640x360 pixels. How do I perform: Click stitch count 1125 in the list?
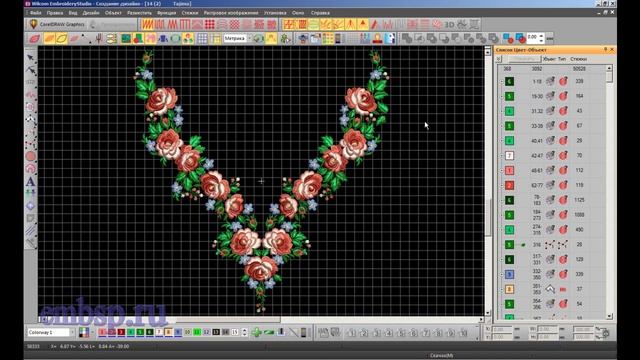tap(579, 200)
